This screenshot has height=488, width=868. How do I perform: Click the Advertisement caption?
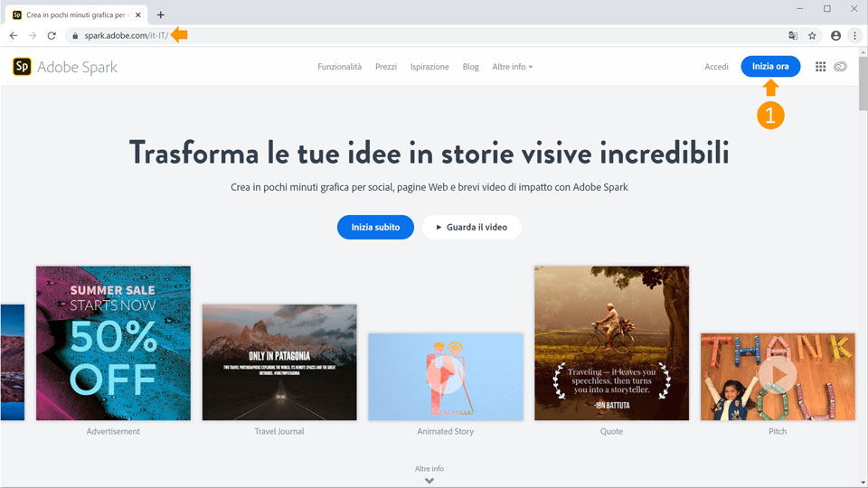tap(114, 432)
